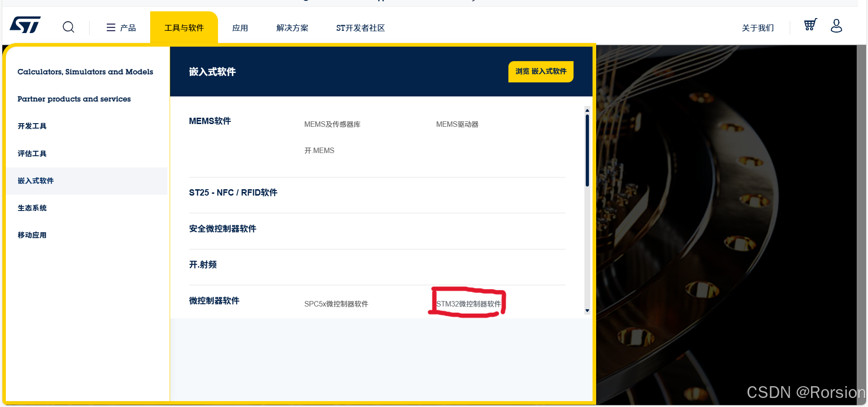Screen dimensions: 868x407
Task: Open the ST开发者社区 menu
Action: (360, 28)
